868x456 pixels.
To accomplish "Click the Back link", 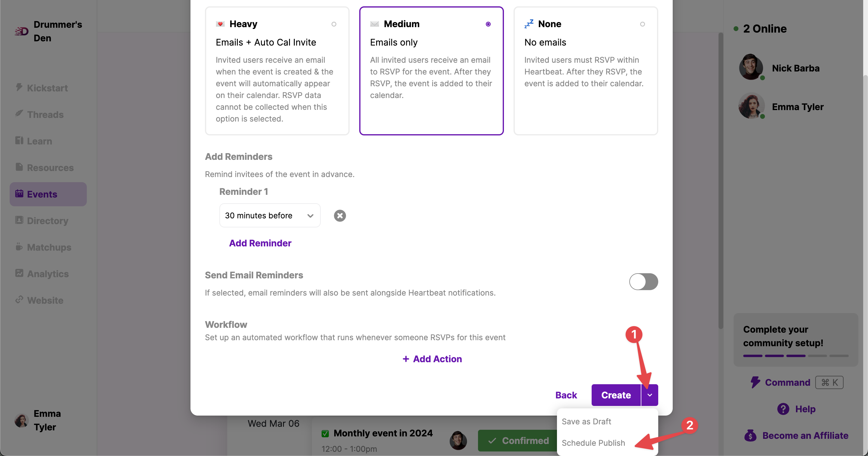I will pyautogui.click(x=566, y=395).
